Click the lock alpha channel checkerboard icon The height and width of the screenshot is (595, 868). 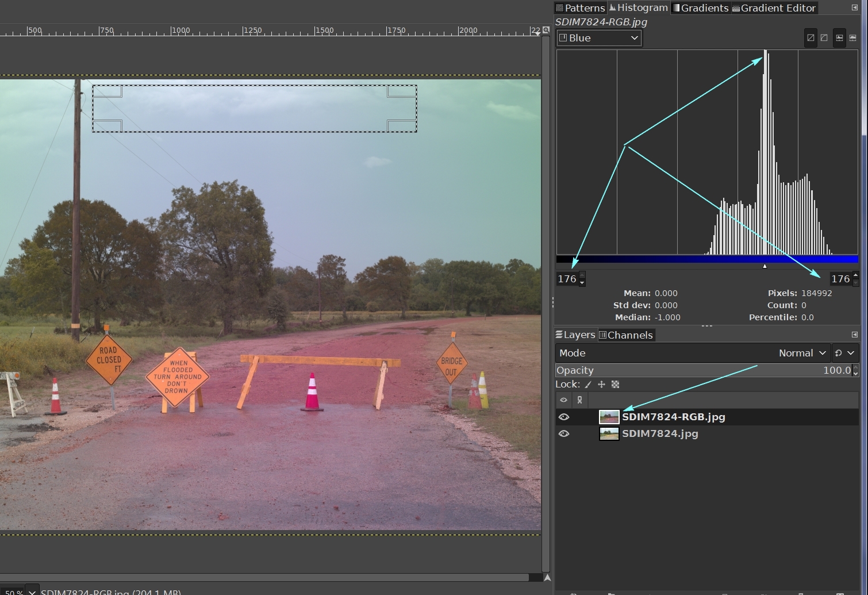615,385
